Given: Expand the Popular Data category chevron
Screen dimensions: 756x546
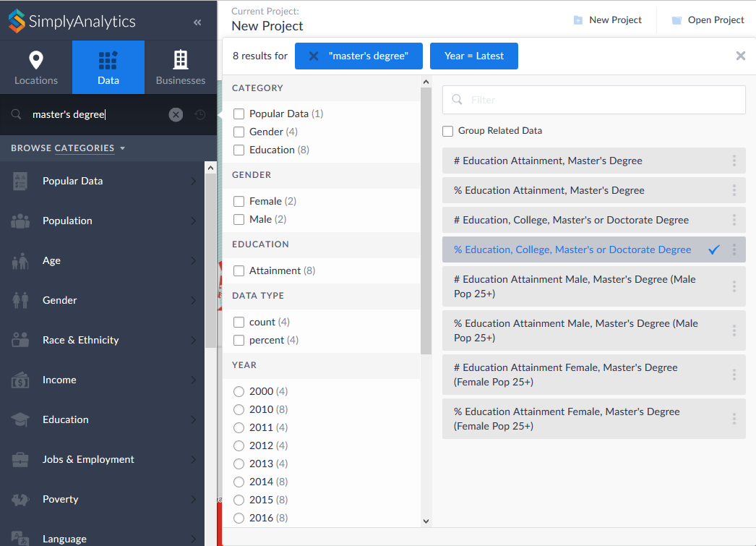Looking at the screenshot, I should [194, 182].
